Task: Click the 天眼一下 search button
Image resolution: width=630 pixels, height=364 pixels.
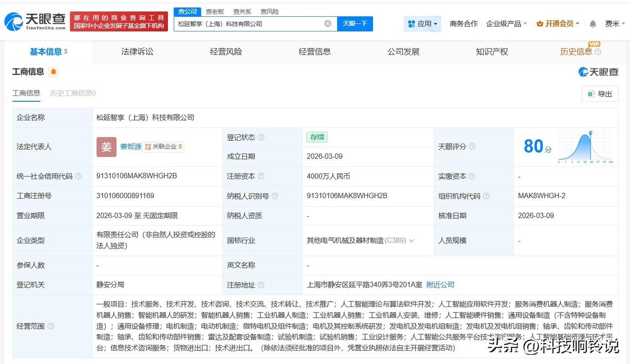Action: click(x=355, y=23)
